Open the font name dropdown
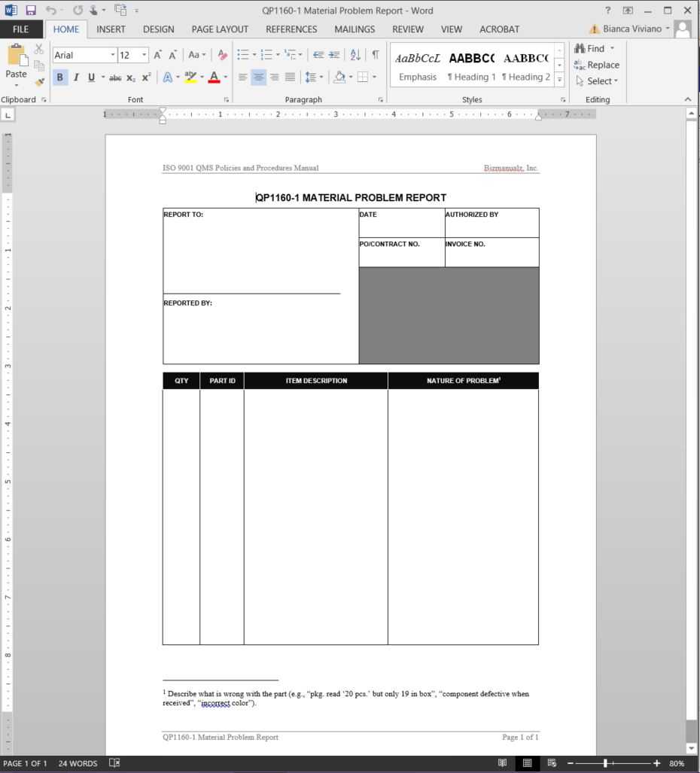Screen dimensions: 700x773 coord(113,55)
